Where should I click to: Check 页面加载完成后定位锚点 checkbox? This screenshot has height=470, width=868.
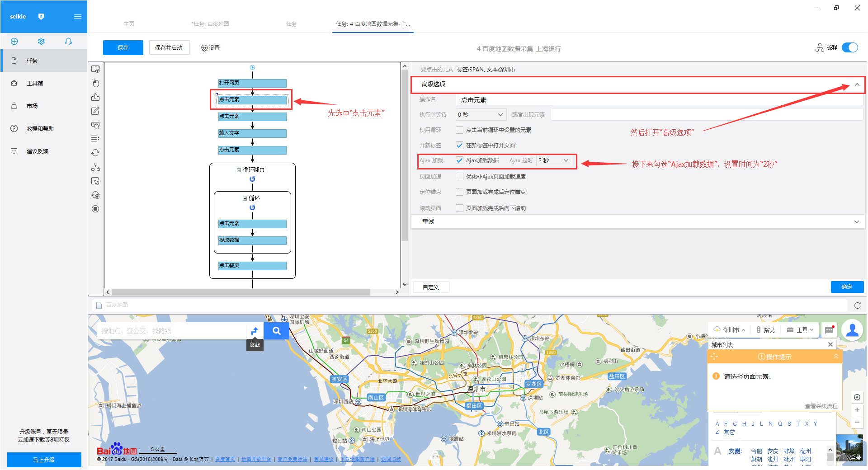[x=459, y=192]
